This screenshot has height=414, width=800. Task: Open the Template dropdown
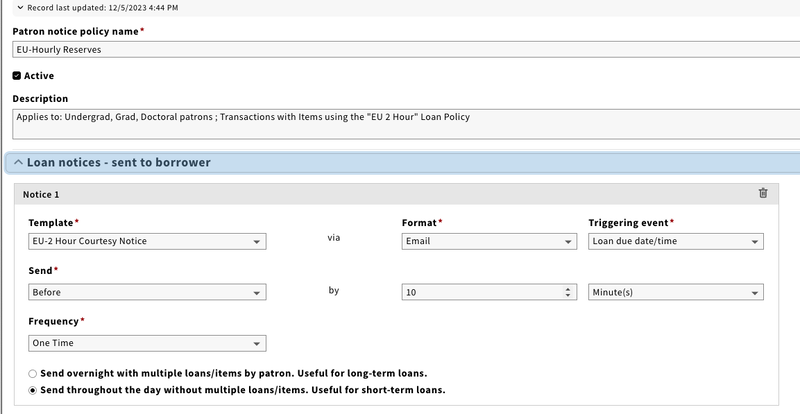pyautogui.click(x=147, y=241)
